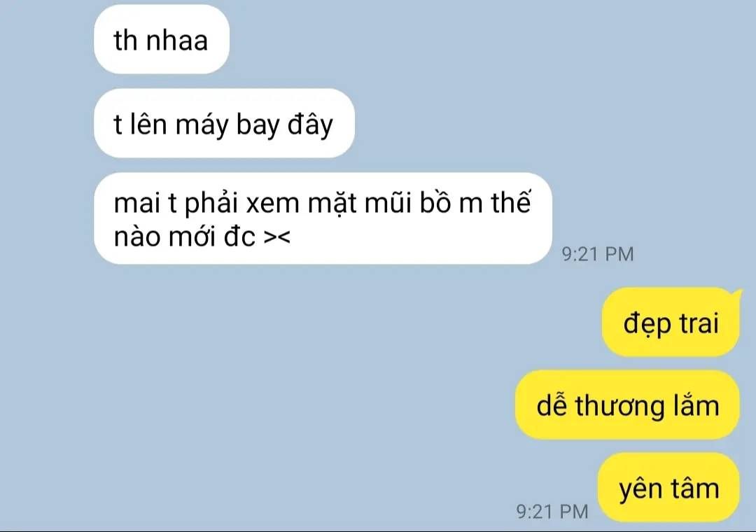Click the word "đây" in the airplane message
The width and height of the screenshot is (756, 532).
(311, 125)
